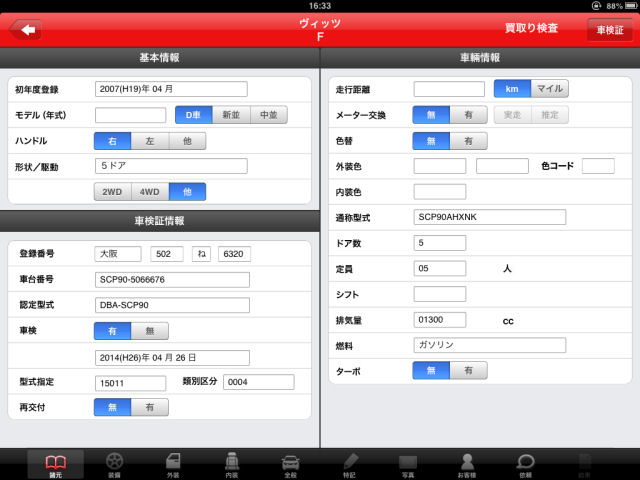Open the 外装 car door tab
This screenshot has height=480, width=640.
[173, 465]
